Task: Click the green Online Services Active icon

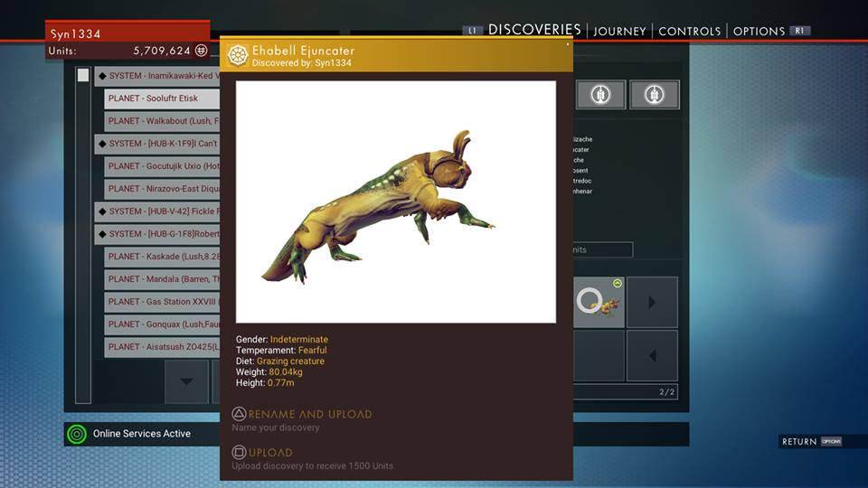Action: 77,434
